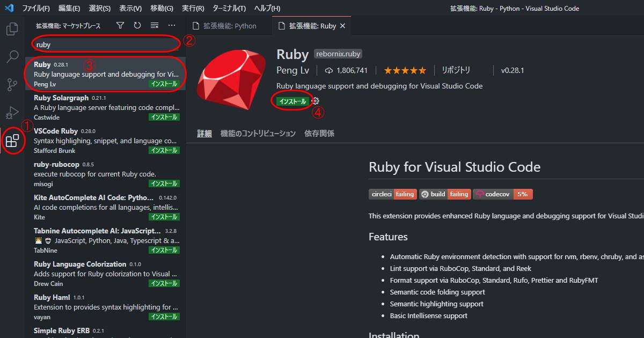Click the manage gear icon next to install
644x338 pixels.
[316, 101]
